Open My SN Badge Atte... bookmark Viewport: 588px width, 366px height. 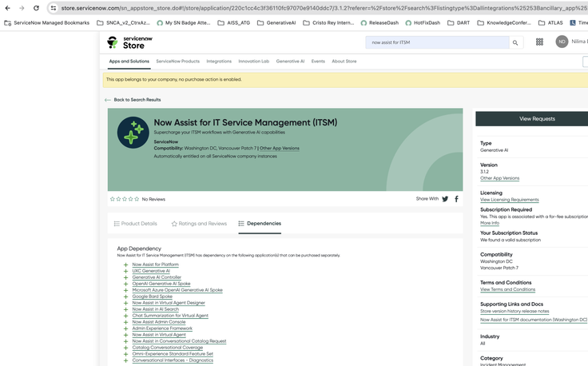[184, 23]
